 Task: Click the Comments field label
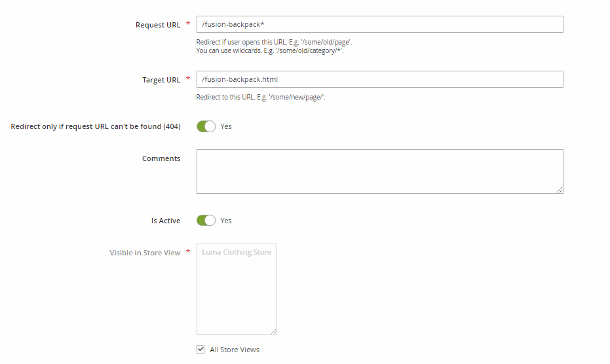point(161,158)
